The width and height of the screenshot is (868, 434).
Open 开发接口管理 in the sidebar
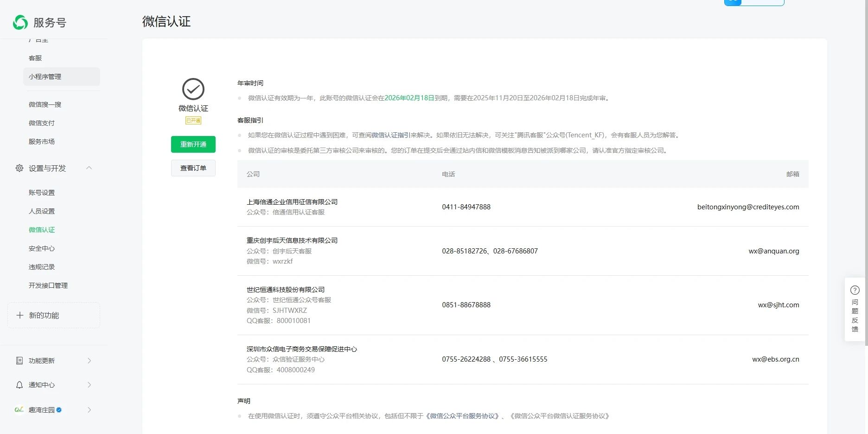48,285
